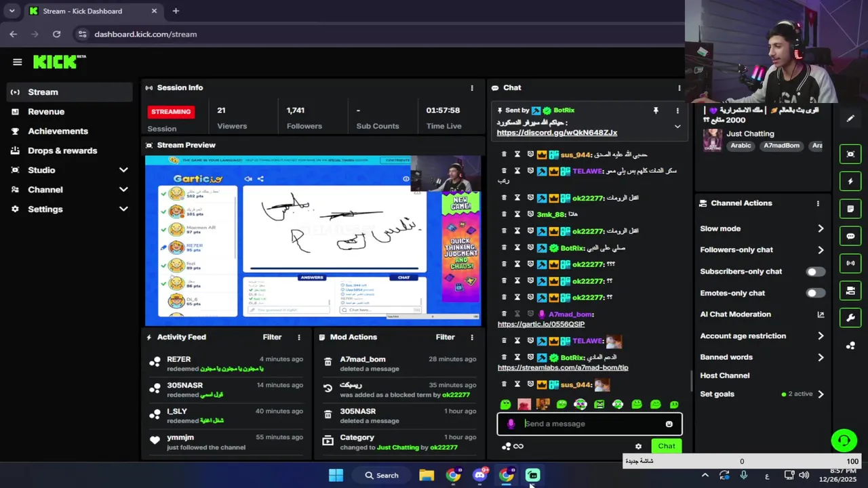
Task: Open Slow mode options arrow
Action: [x=821, y=229]
